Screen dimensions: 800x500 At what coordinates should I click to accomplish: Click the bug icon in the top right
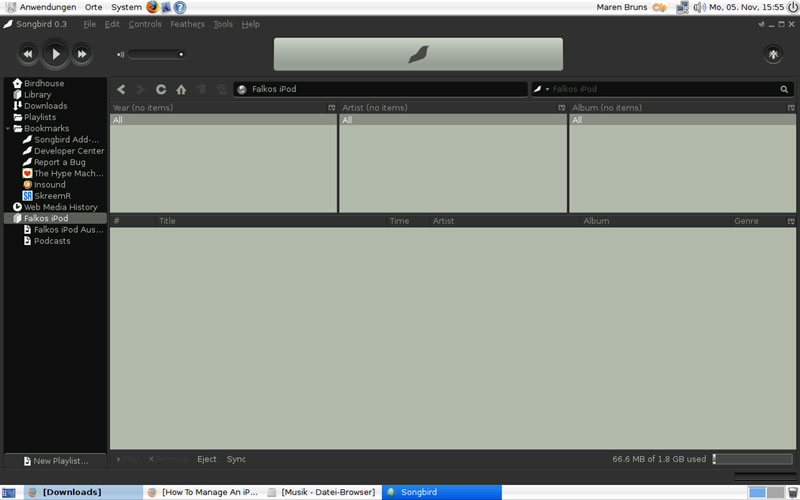tap(773, 54)
